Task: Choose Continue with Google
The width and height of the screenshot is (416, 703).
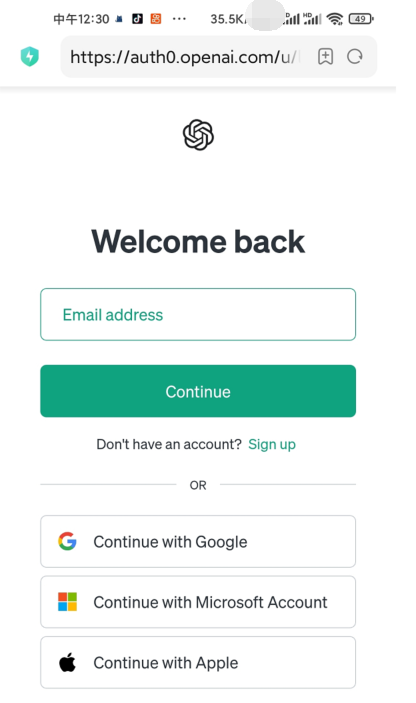Action: (x=198, y=541)
